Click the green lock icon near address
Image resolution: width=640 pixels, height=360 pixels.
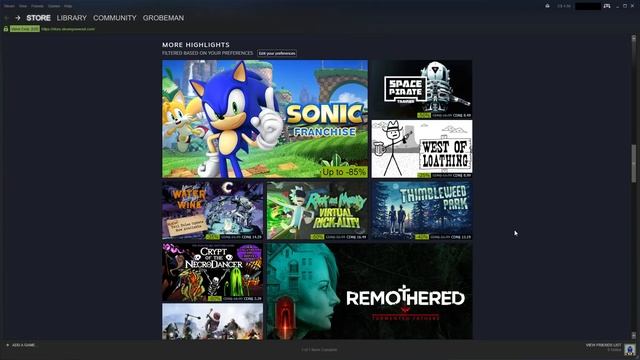coord(6,29)
